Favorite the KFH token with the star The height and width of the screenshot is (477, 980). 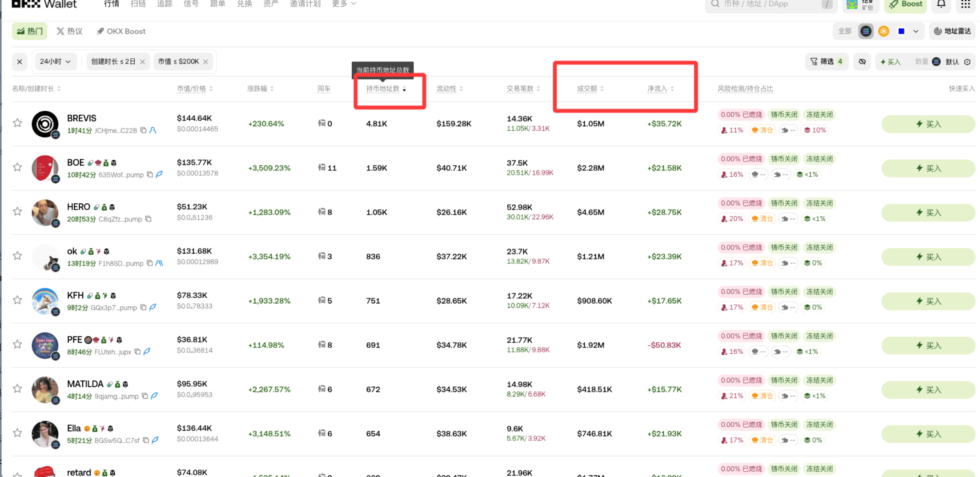(x=17, y=300)
